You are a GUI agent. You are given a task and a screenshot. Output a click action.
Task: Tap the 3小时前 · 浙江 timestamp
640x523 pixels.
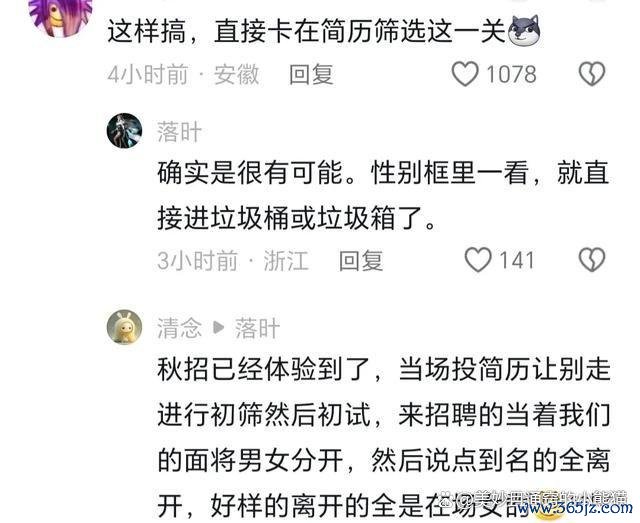233,261
